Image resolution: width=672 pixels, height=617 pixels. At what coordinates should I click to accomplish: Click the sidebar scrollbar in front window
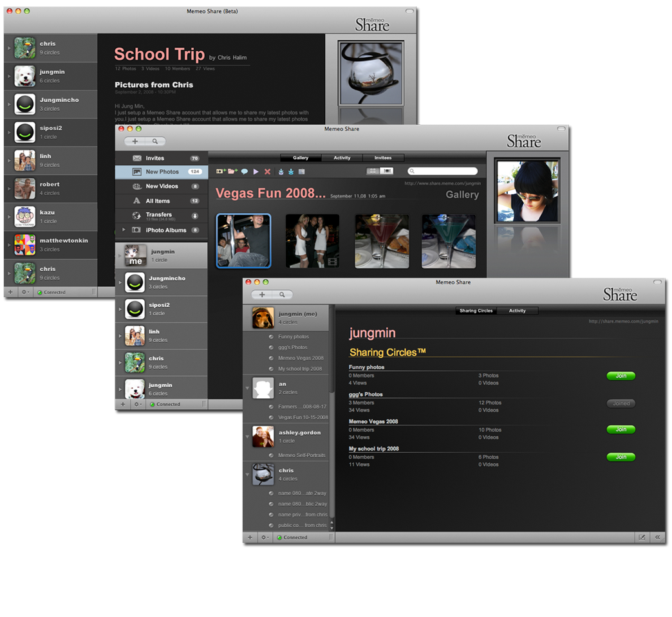click(x=332, y=347)
